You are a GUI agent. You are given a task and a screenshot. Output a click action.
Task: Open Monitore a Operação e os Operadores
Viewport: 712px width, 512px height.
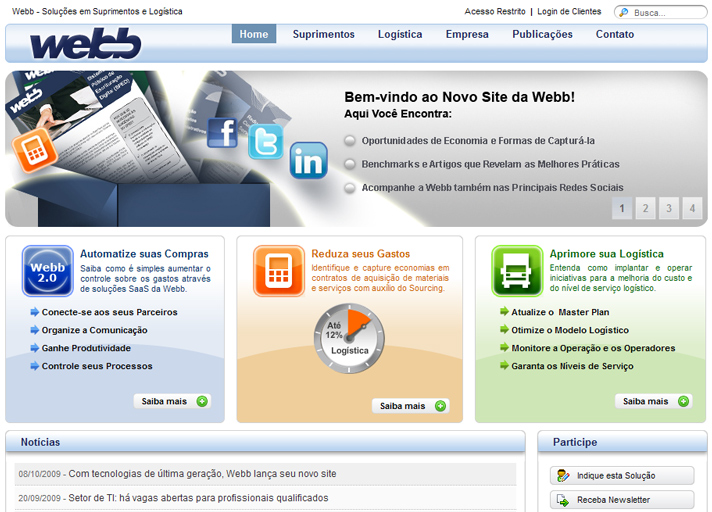click(593, 348)
